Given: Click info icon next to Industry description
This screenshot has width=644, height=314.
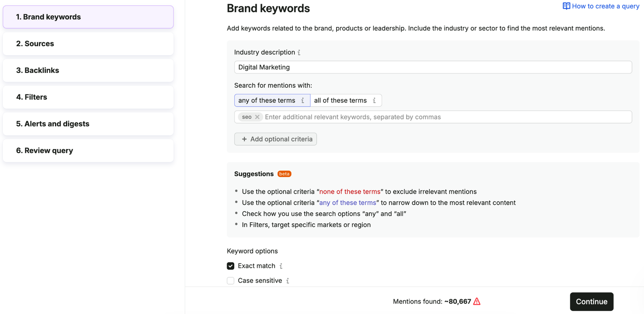Looking at the screenshot, I should coord(299,52).
